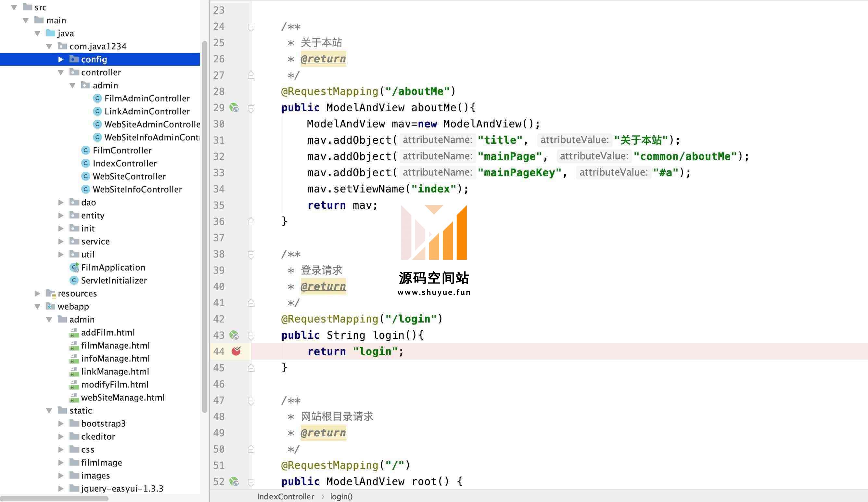Image resolution: width=868 pixels, height=502 pixels.
Task: Expand the entity package
Action: coord(61,216)
